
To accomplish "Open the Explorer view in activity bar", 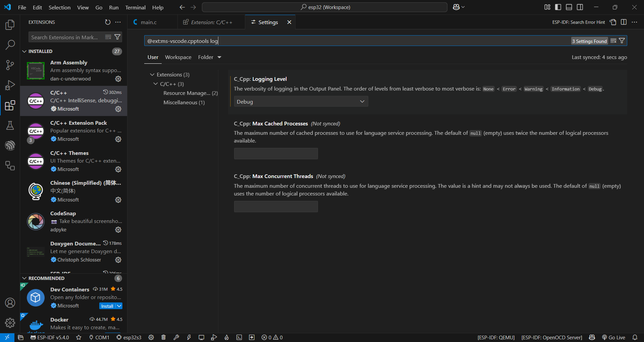I will pos(10,25).
